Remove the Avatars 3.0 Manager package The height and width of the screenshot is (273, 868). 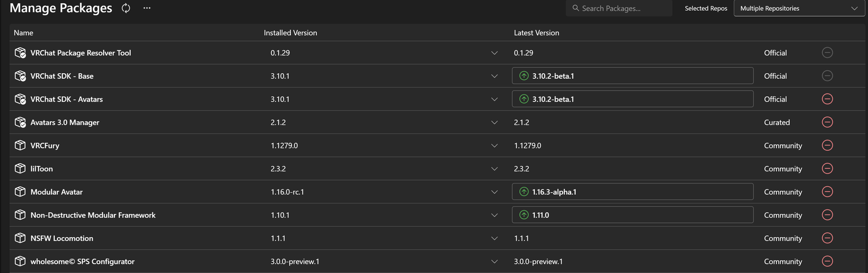pyautogui.click(x=827, y=122)
